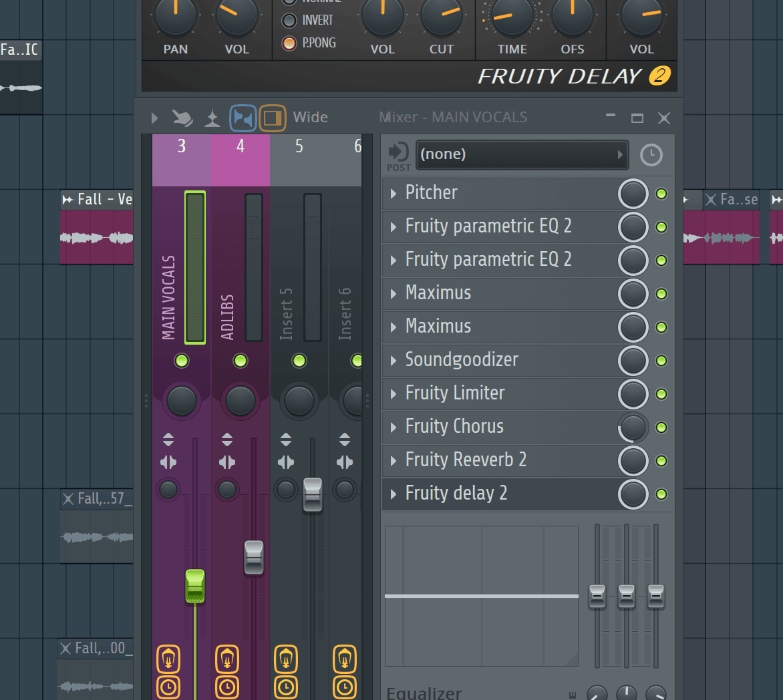Open the (none) plugin selector
This screenshot has height=700, width=783.
pyautogui.click(x=522, y=154)
